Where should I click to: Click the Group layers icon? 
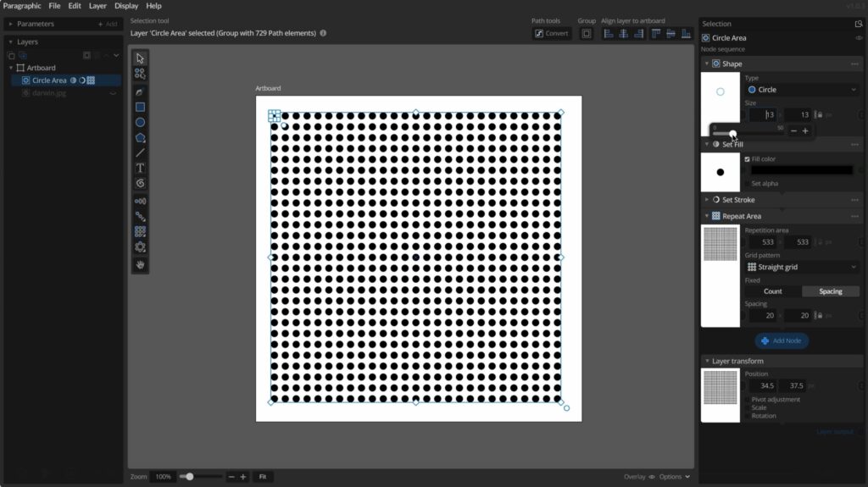586,34
